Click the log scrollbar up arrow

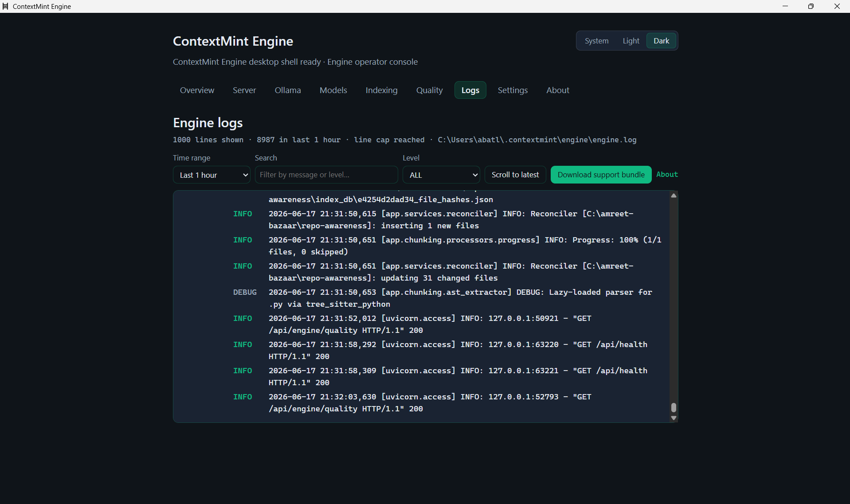(x=674, y=195)
